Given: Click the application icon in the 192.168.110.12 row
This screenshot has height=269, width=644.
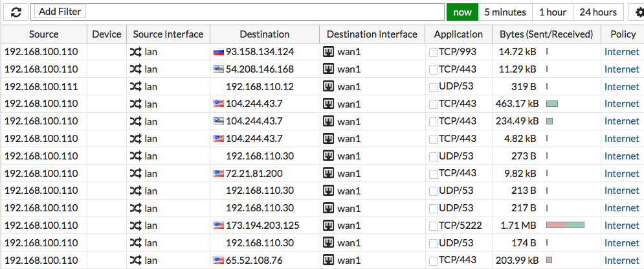Looking at the screenshot, I should coord(433,87).
